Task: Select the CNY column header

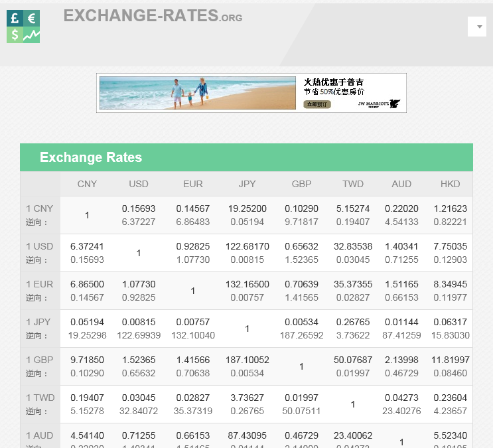Action: coord(87,184)
